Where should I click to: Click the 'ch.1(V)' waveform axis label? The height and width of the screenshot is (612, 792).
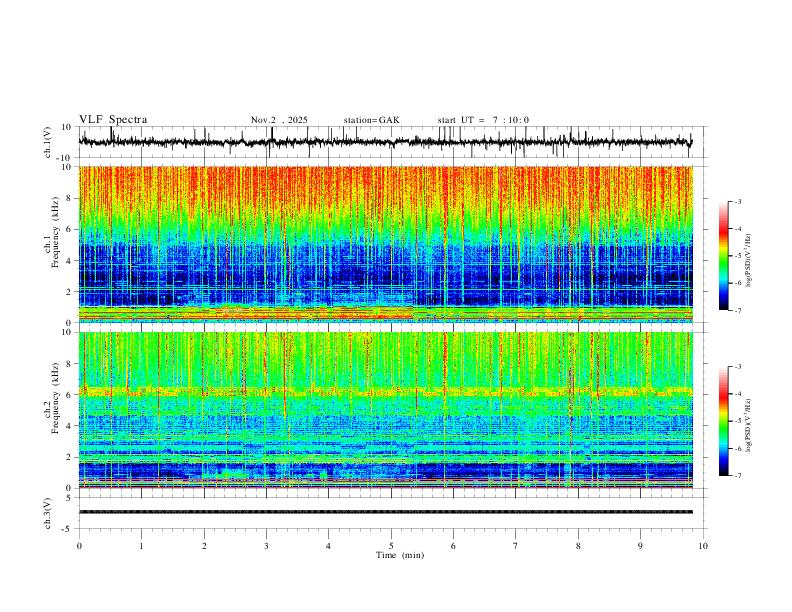(x=48, y=142)
